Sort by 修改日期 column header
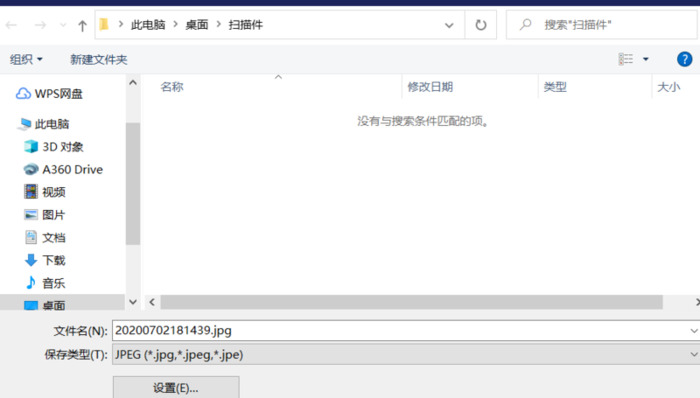Screen dimensions: 700x398 pos(430,87)
